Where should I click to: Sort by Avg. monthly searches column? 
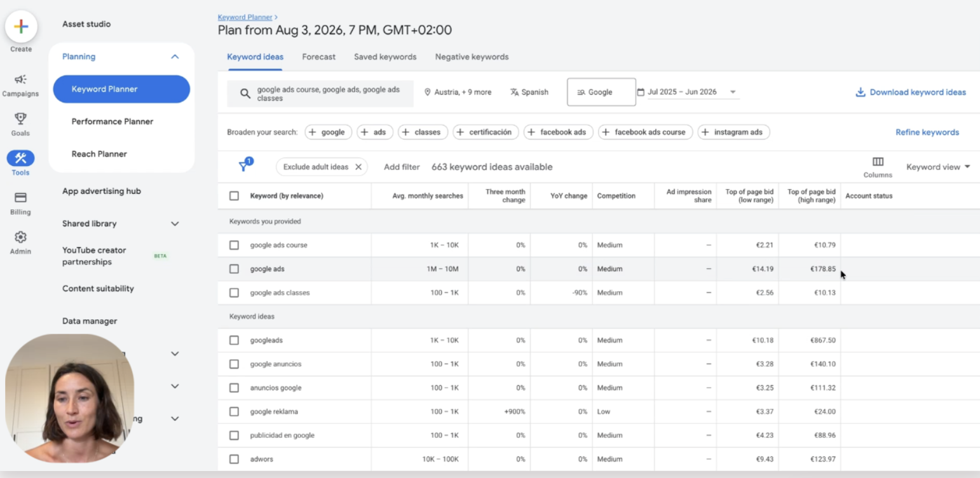(428, 196)
